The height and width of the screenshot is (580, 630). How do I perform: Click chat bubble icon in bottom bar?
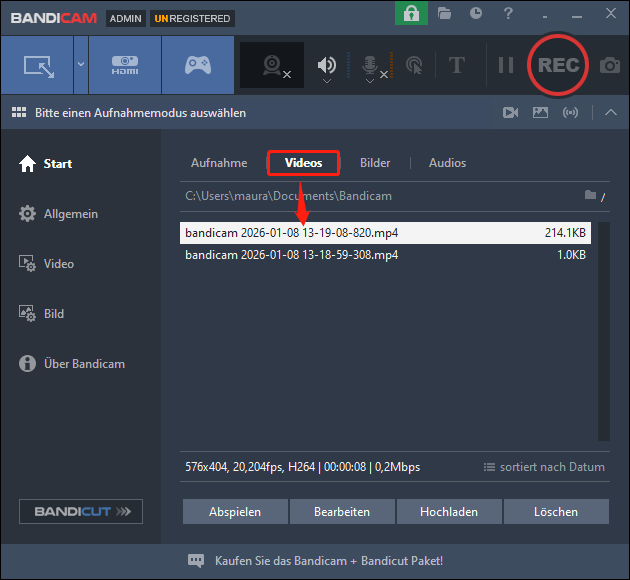196,561
